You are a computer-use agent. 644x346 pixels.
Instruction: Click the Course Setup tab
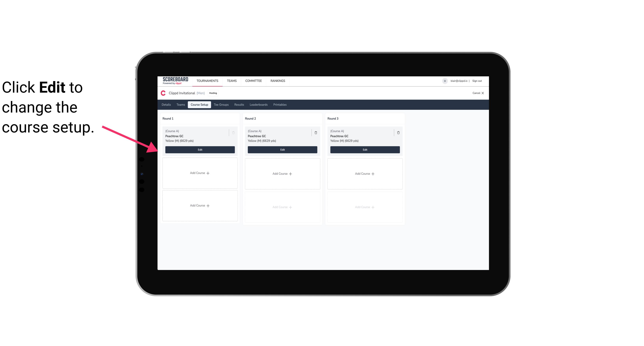coord(199,105)
